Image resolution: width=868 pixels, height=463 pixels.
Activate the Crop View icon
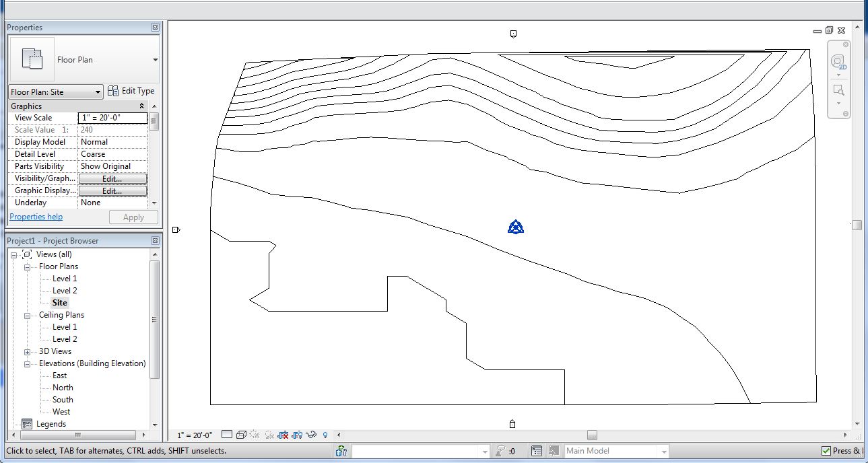click(283, 434)
